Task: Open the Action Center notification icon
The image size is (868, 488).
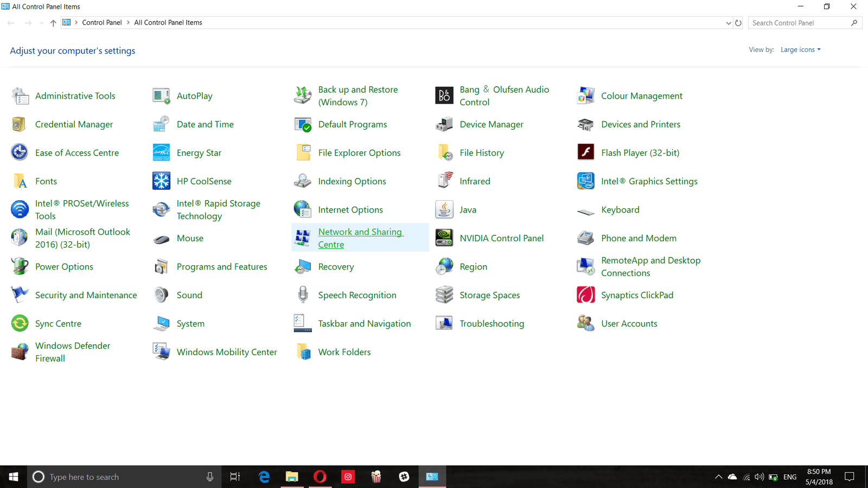Action: 850,477
